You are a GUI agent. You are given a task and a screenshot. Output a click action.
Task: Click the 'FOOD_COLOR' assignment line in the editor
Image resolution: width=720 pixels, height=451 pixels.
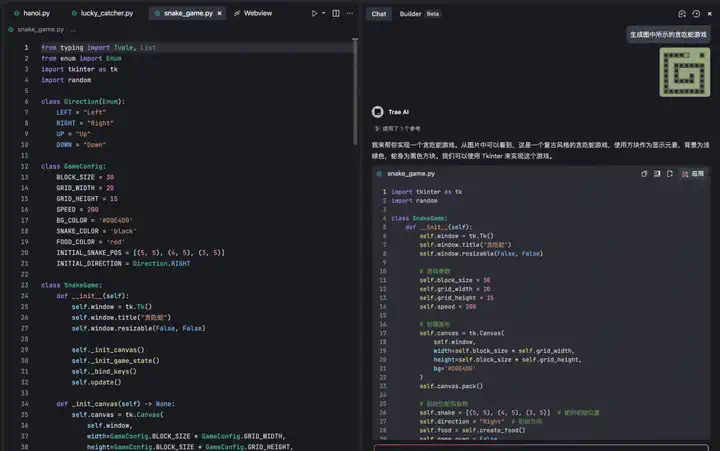[x=90, y=242]
